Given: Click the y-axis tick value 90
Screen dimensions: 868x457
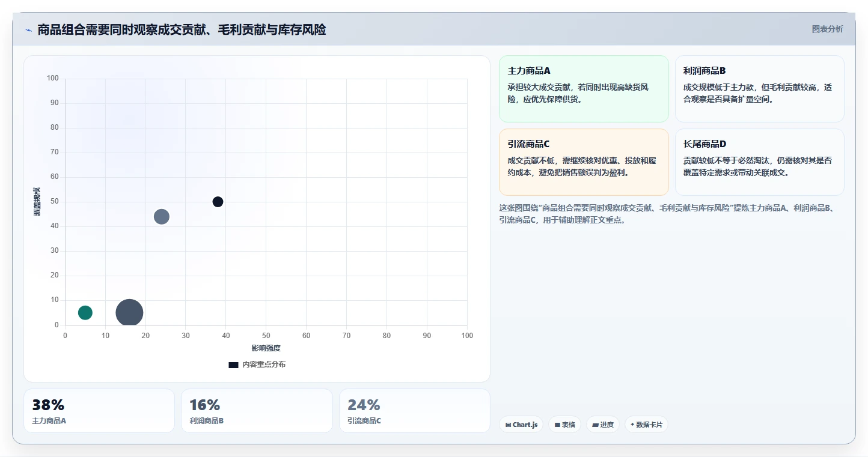Looking at the screenshot, I should coord(55,103).
